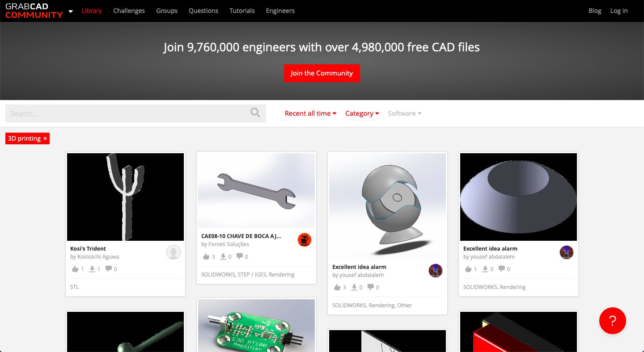Screen dimensions: 644x352
Task: Expand the Category filter dropdown
Action: point(362,113)
